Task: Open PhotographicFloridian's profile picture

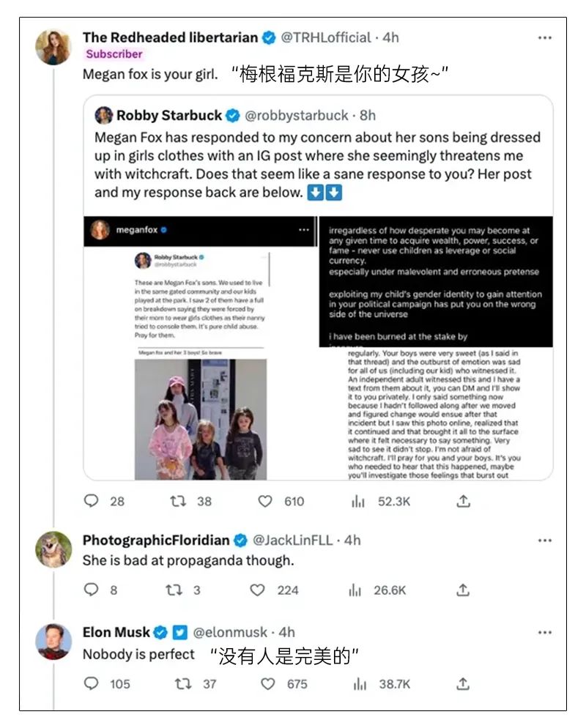Action: point(54,550)
